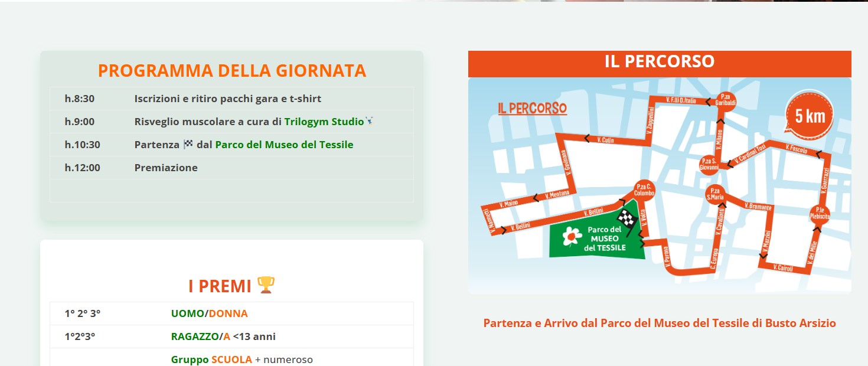This screenshot has width=868, height=366.
Task: Open the Trilogym Studio link
Action: click(324, 122)
